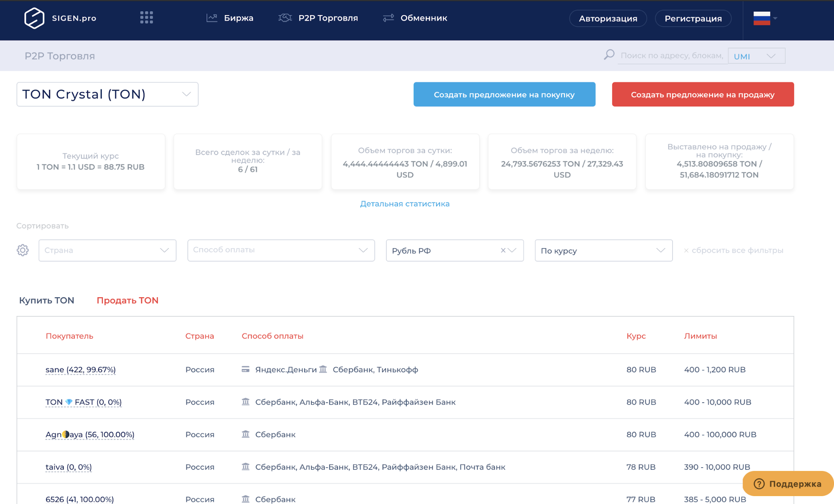Expand the По курсу sort dropdown

(x=603, y=250)
